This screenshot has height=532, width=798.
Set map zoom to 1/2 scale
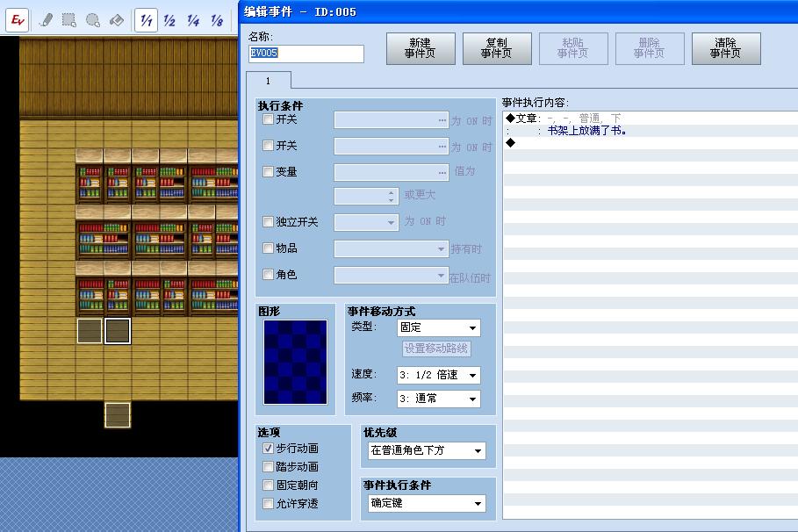169,20
